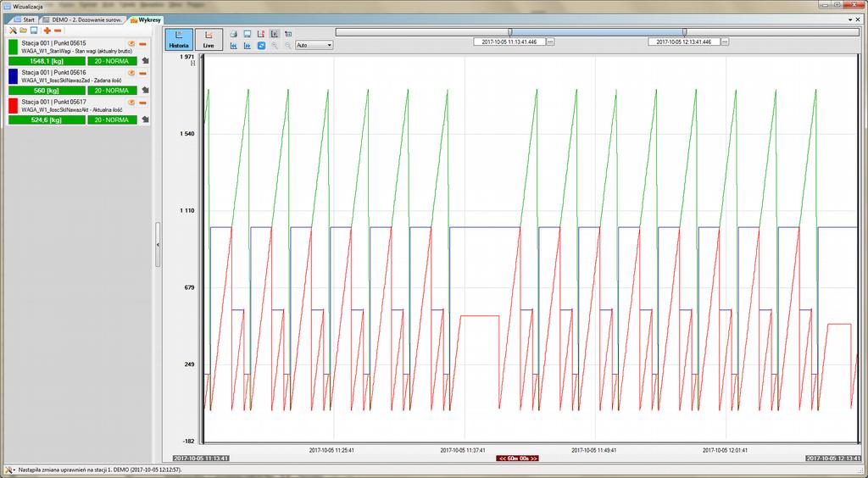This screenshot has width=868, height=478.
Task: Click the end time field 2017-10-05 12:13:41.446
Action: [685, 42]
